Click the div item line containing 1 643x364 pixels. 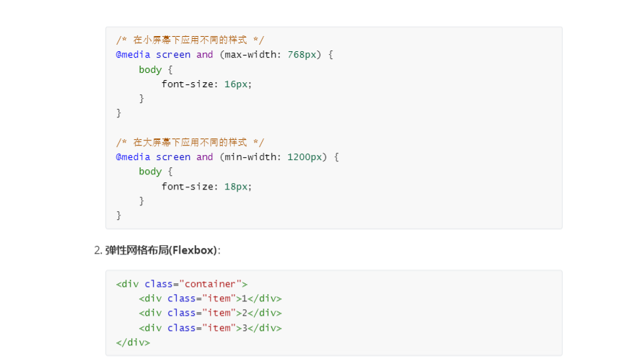coord(210,298)
